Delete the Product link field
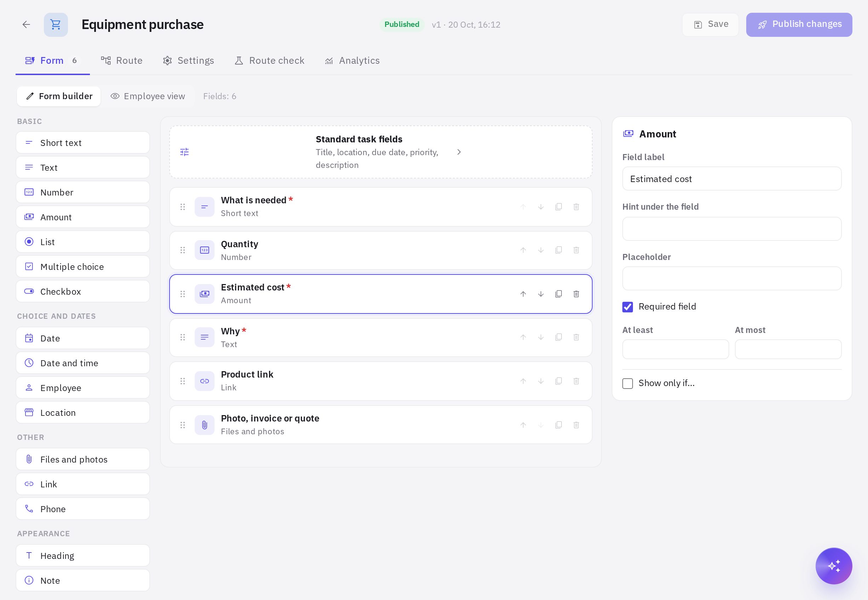 click(x=576, y=381)
